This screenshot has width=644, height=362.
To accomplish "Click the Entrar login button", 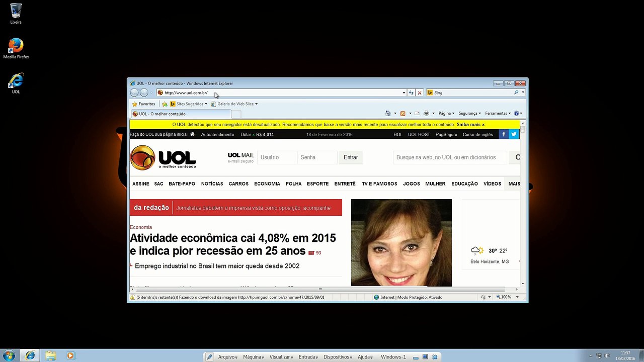I will (351, 157).
